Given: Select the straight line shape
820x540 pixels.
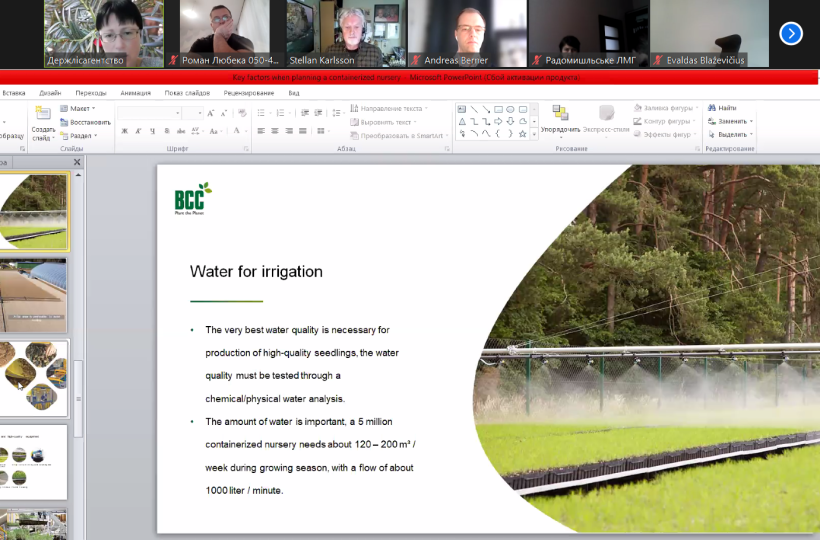Looking at the screenshot, I should [474, 109].
